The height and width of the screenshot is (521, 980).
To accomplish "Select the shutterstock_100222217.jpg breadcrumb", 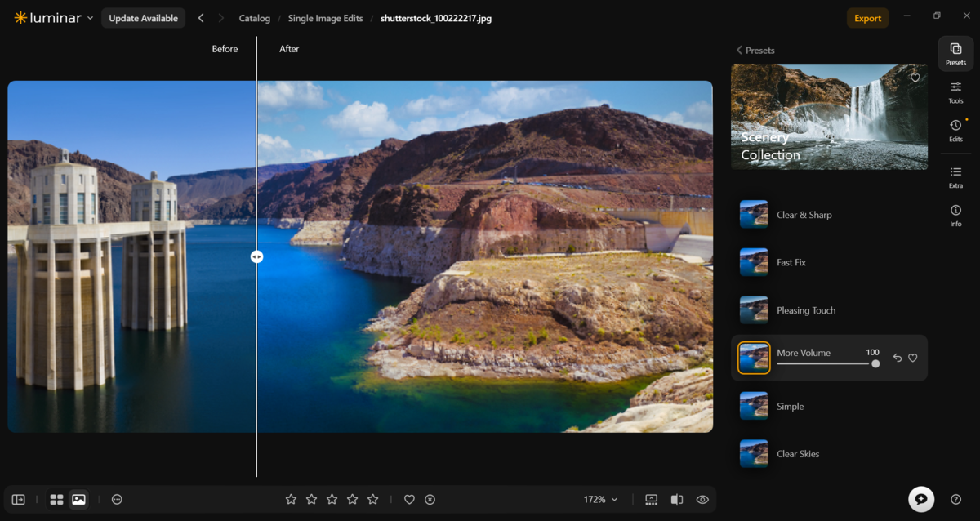I will pyautogui.click(x=436, y=18).
